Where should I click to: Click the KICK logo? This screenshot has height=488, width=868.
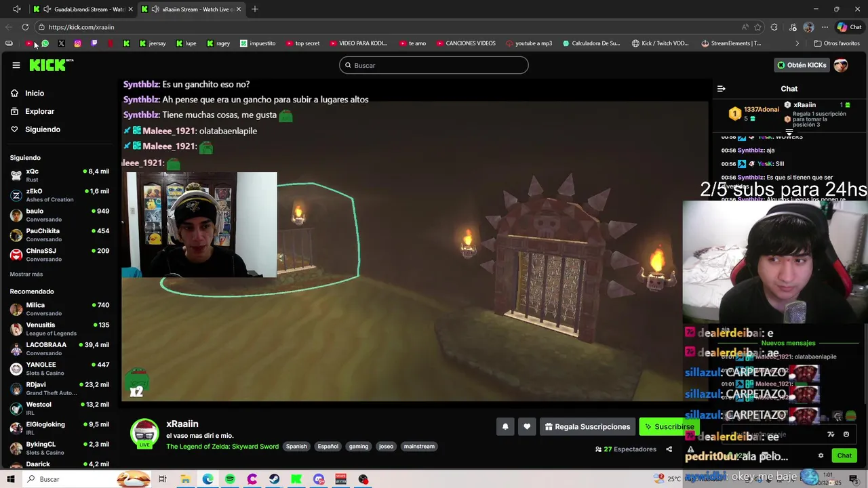point(51,65)
